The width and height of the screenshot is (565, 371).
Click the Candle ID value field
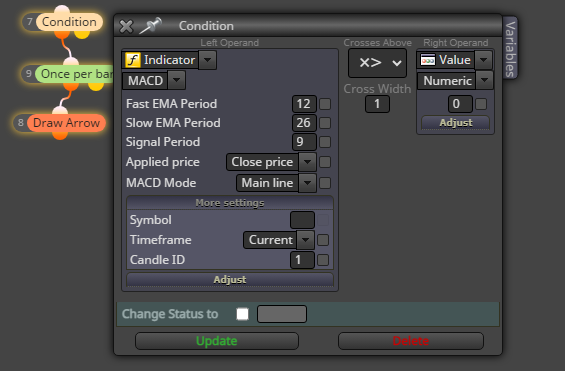click(x=302, y=260)
